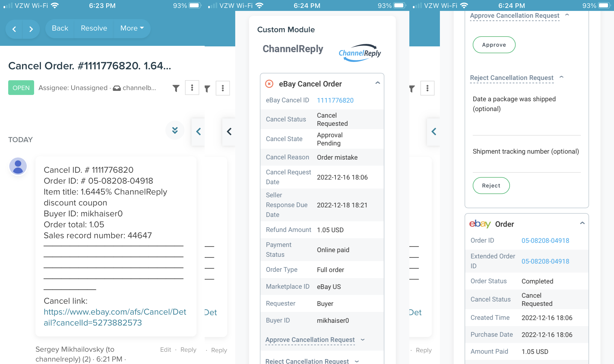Click Assignee: Unassigned text

pyautogui.click(x=73, y=88)
